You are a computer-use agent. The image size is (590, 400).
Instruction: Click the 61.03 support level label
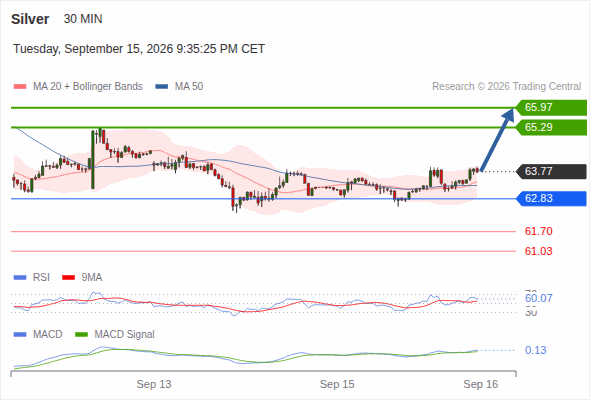point(538,251)
